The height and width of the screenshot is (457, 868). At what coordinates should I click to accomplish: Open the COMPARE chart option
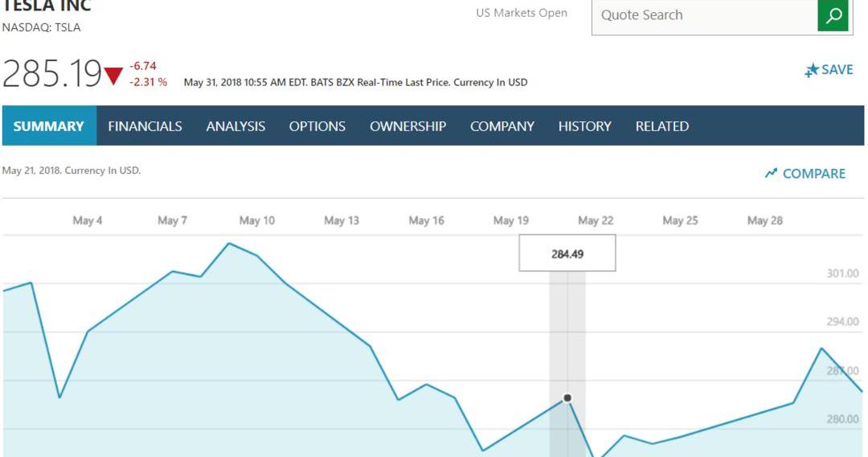pyautogui.click(x=805, y=174)
